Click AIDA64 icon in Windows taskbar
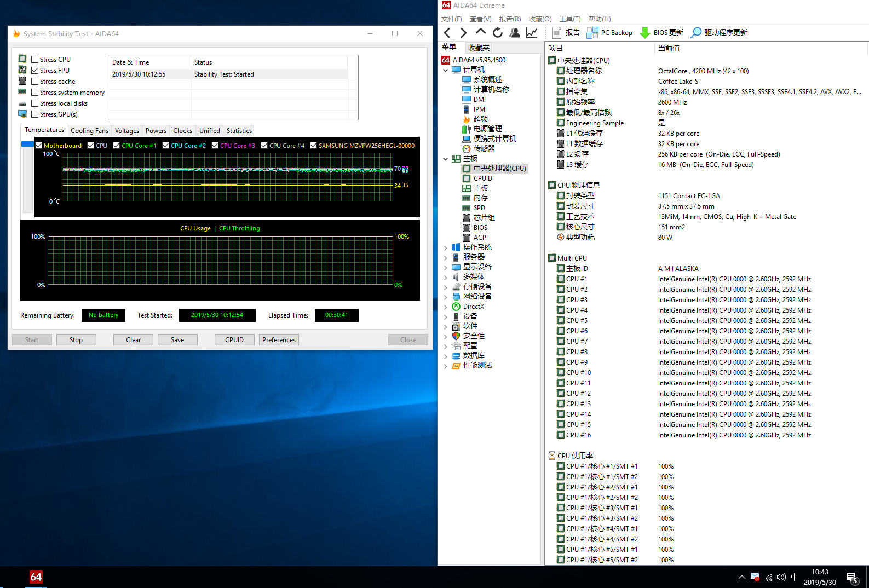 tap(36, 577)
